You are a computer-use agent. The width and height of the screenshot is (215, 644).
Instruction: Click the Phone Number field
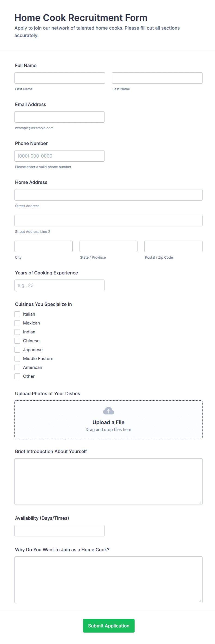click(x=59, y=156)
